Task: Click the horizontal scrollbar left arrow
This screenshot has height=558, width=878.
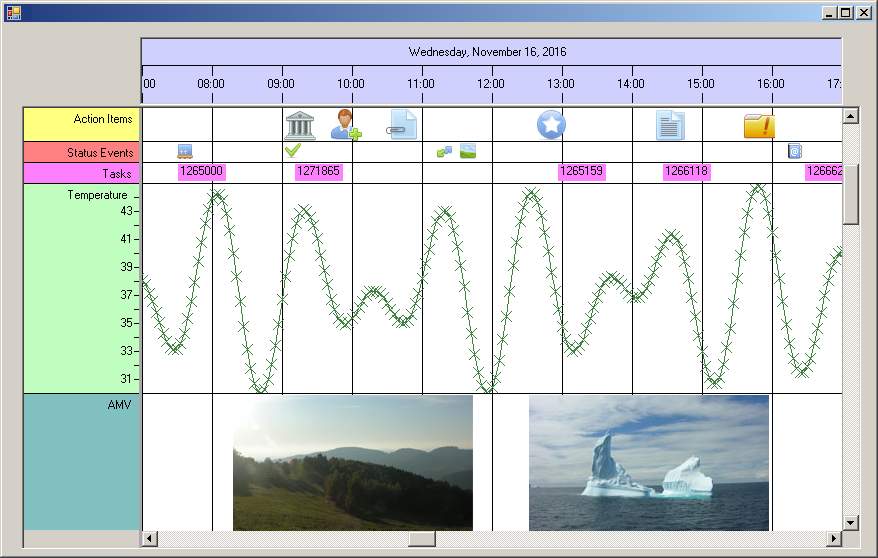Action: pos(150,539)
